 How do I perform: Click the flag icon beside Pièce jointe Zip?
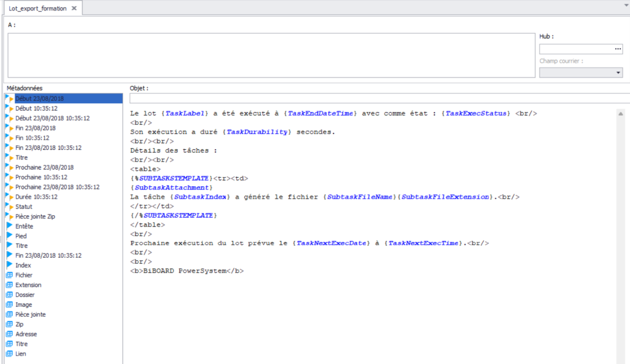click(9, 216)
